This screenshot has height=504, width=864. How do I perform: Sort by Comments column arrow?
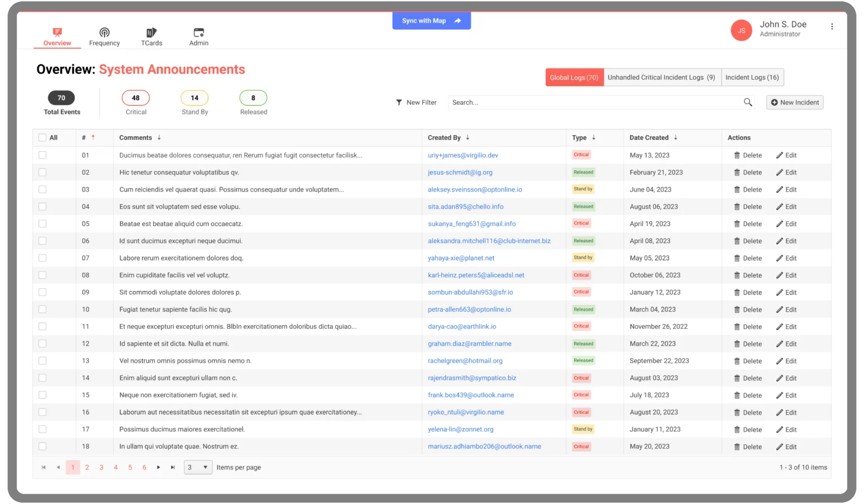159,137
